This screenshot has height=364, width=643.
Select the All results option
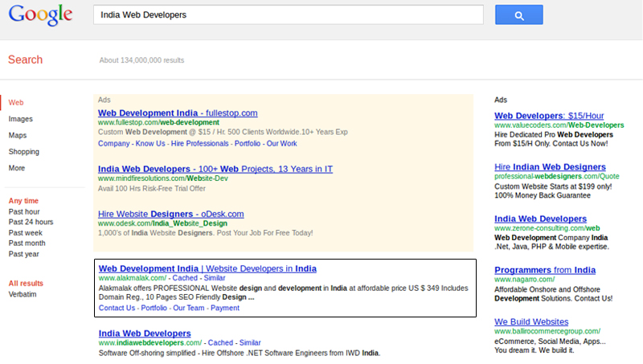26,284
